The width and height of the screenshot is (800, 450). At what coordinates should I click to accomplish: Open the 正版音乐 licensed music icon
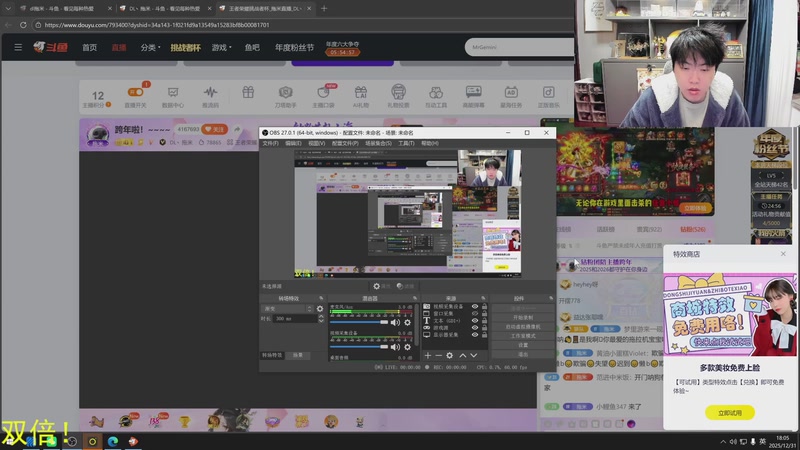[548, 96]
